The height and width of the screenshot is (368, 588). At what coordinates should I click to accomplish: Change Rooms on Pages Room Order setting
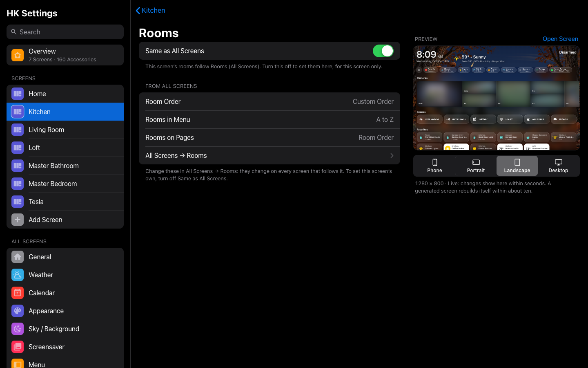coord(269,137)
